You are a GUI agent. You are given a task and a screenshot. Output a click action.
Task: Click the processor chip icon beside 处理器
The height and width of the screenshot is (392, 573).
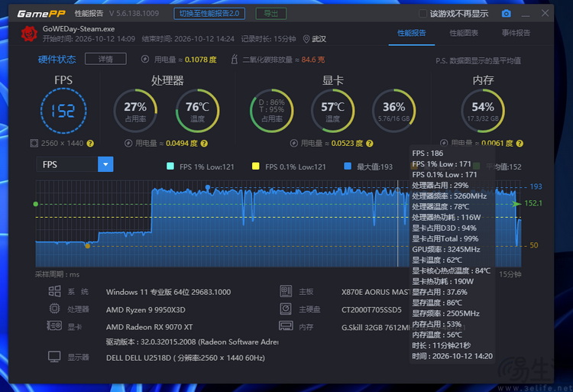[x=54, y=309]
